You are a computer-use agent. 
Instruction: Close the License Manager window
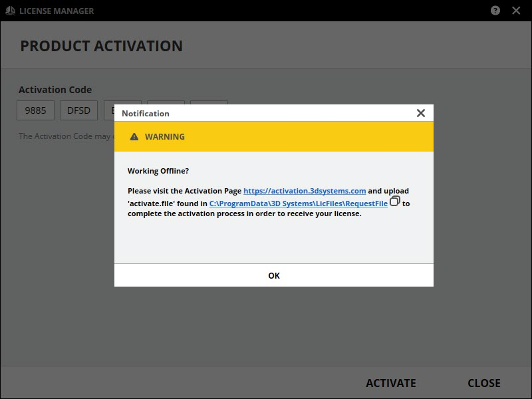[x=516, y=11]
